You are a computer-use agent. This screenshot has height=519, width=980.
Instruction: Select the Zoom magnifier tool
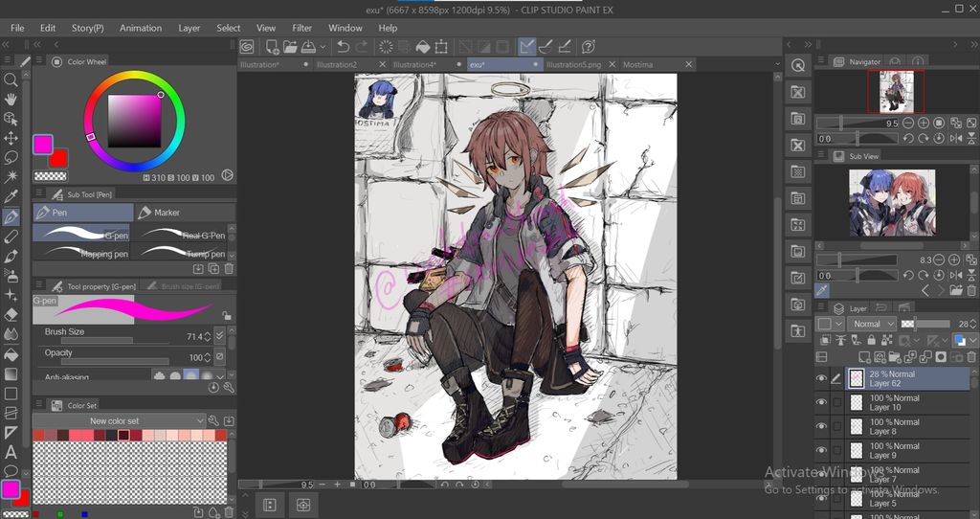(11, 79)
